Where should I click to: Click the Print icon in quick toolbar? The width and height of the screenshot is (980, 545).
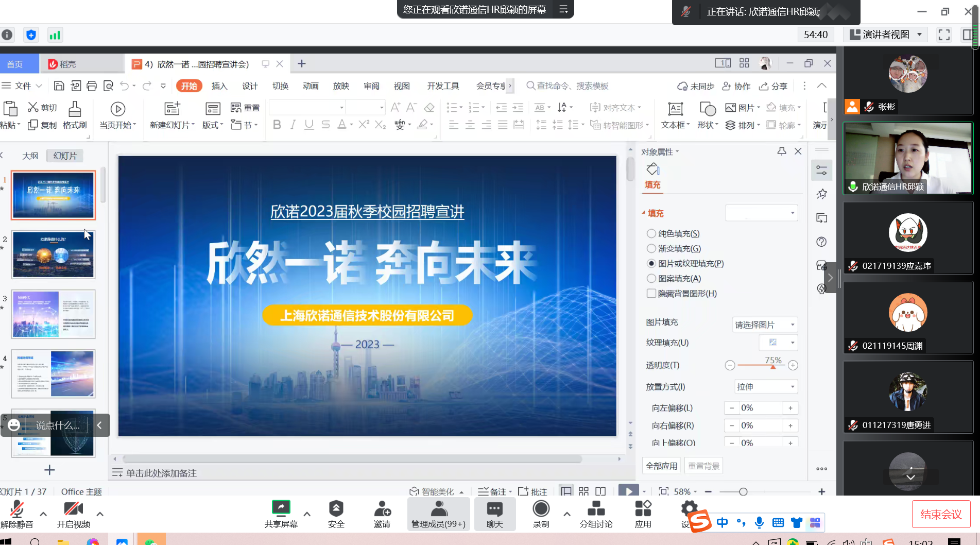pyautogui.click(x=92, y=86)
